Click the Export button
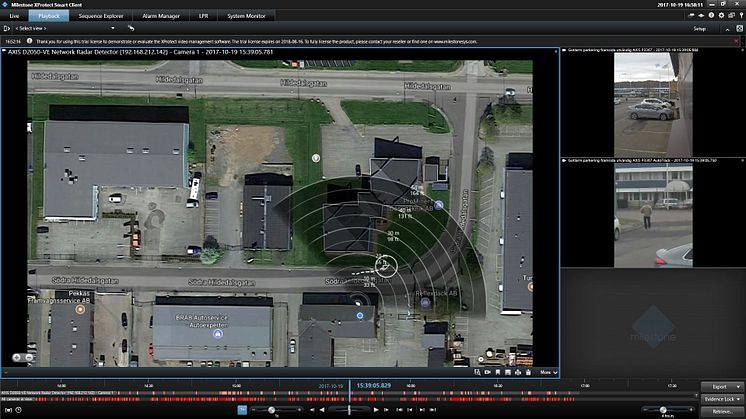746x419 pixels. click(x=719, y=387)
